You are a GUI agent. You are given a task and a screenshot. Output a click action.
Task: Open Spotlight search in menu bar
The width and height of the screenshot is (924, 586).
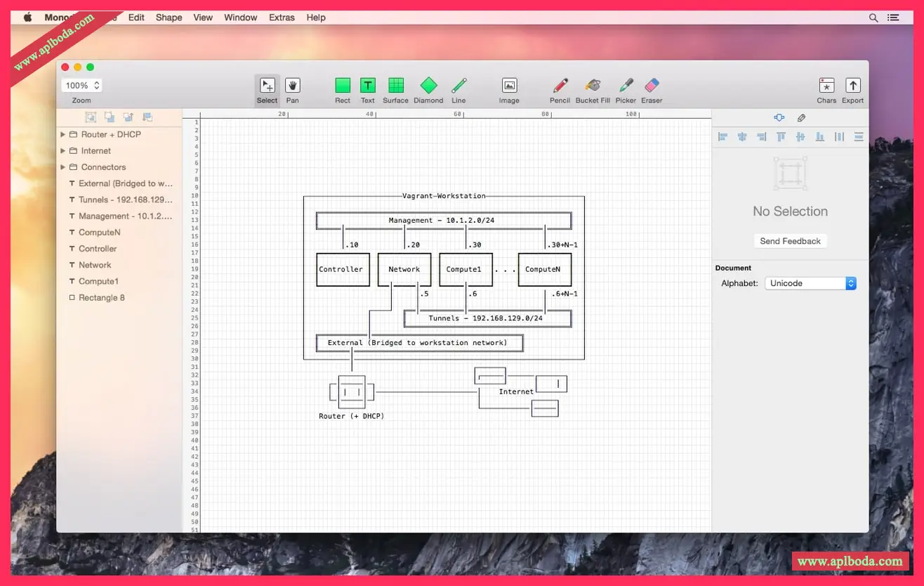click(873, 18)
